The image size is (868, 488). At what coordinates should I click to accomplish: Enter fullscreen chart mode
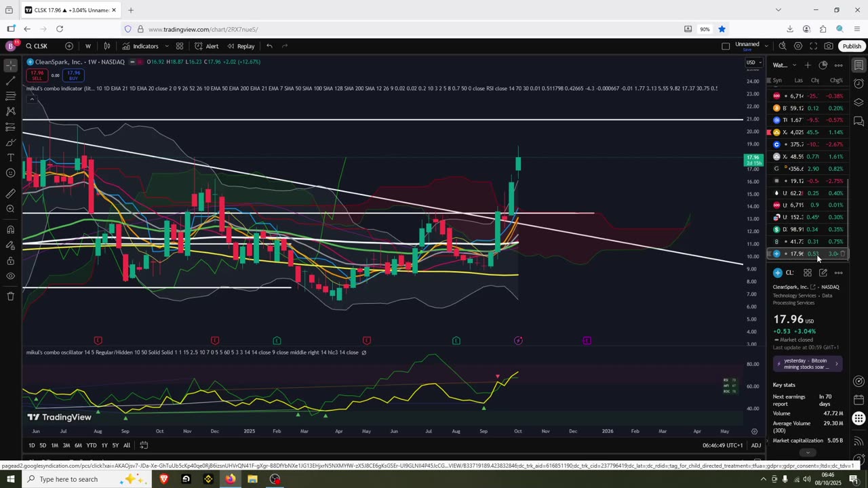point(813,46)
